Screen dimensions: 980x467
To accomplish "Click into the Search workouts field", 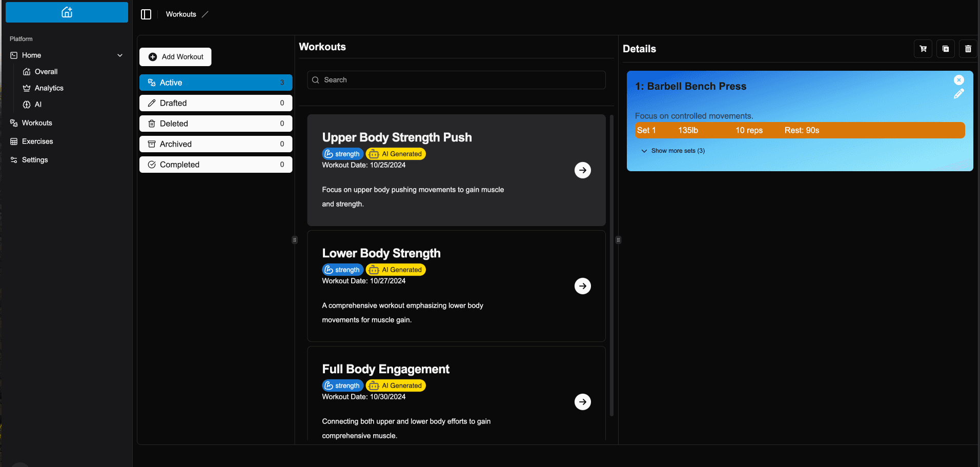I will 456,80.
